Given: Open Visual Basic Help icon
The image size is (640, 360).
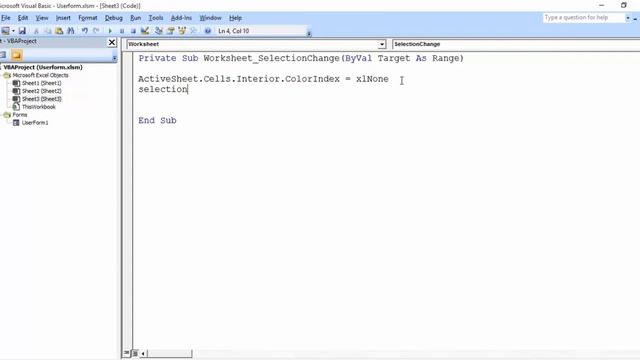Looking at the screenshot, I should click(x=208, y=31).
